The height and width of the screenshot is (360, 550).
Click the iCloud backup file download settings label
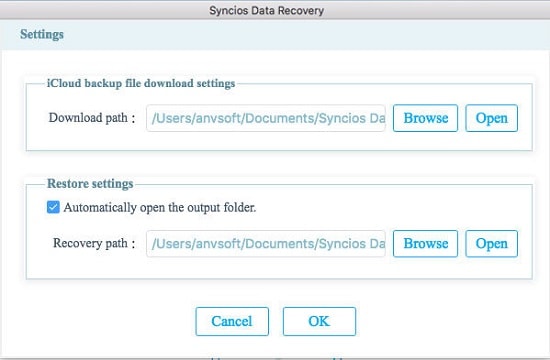click(x=141, y=84)
